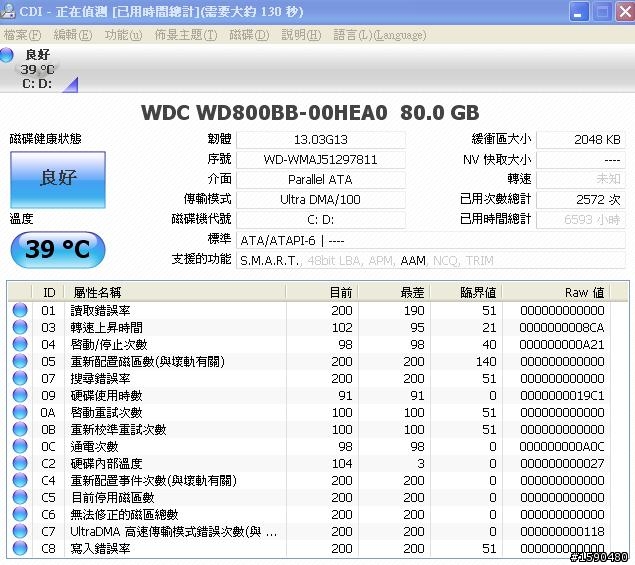635x565 pixels.
Task: Click status orb for C7 UltraDMA row
Action: 20,531
